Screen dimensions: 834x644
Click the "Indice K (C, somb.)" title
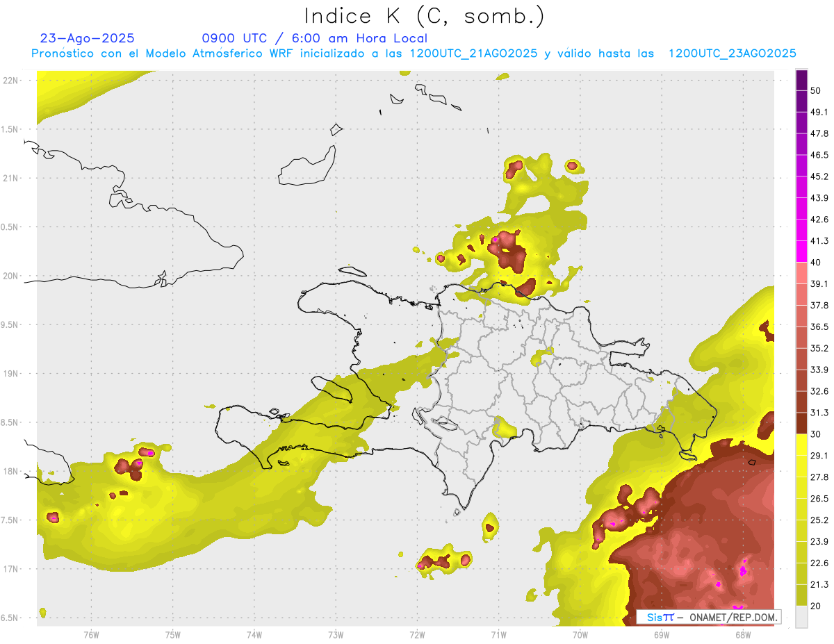pos(424,16)
